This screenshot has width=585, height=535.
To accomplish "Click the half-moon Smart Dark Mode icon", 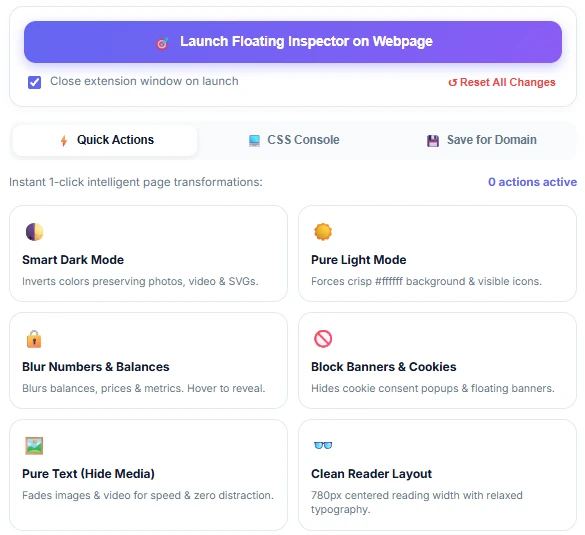I will (34, 232).
